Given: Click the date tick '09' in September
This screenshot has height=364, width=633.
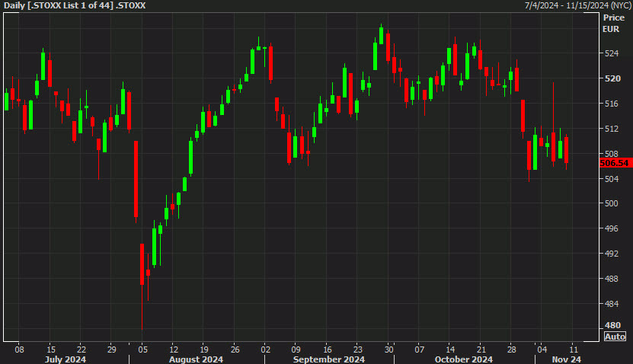Looking at the screenshot, I should tap(296, 350).
